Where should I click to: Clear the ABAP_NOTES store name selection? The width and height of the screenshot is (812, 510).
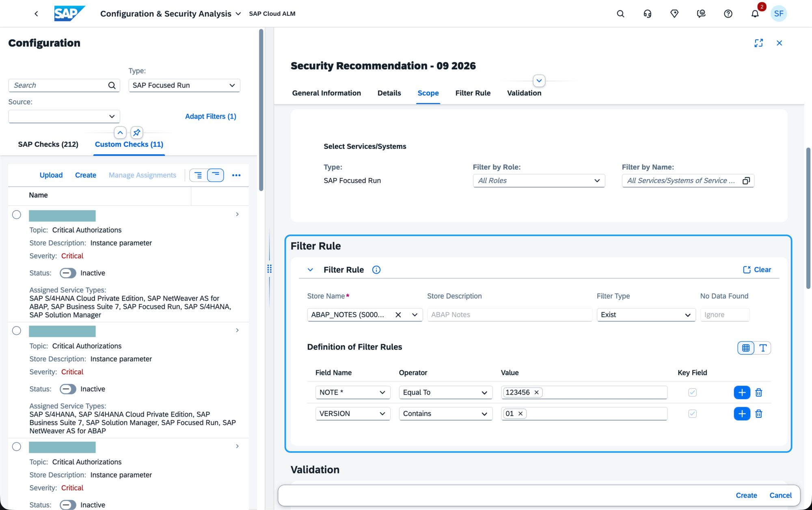pyautogui.click(x=398, y=315)
